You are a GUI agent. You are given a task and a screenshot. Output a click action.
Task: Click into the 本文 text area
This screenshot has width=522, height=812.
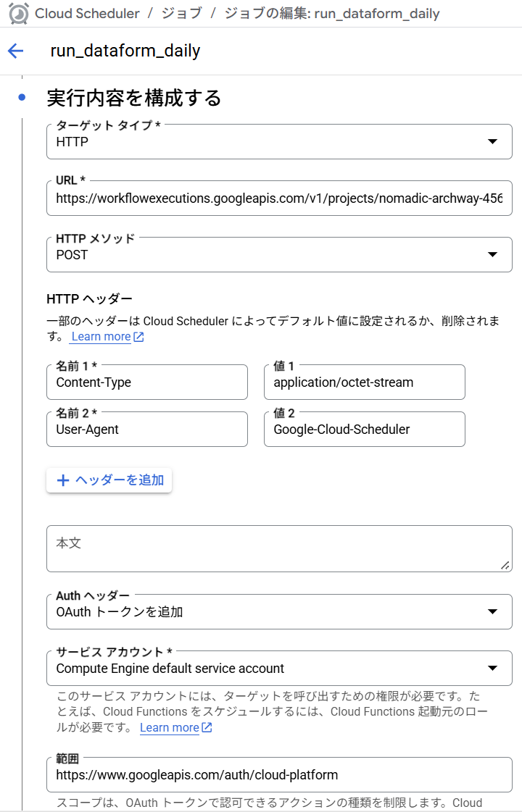coord(279,549)
